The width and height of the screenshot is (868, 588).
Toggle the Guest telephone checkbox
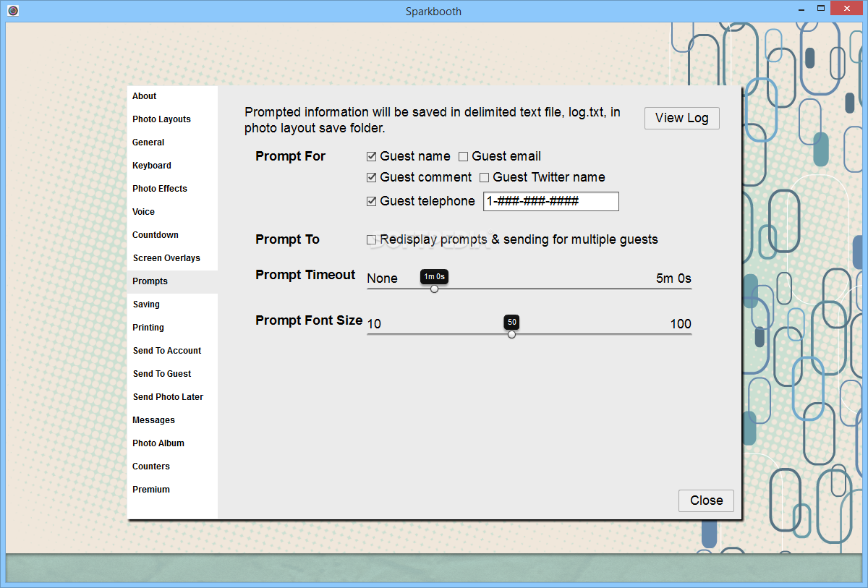372,201
